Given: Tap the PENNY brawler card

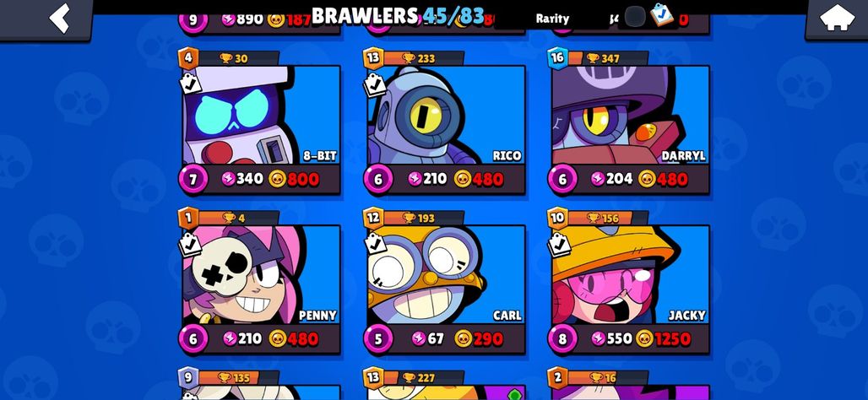Looking at the screenshot, I should pyautogui.click(x=261, y=274).
